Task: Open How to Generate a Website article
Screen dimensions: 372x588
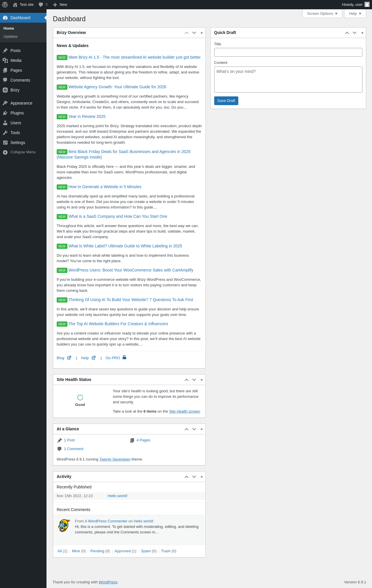Action: (x=105, y=187)
